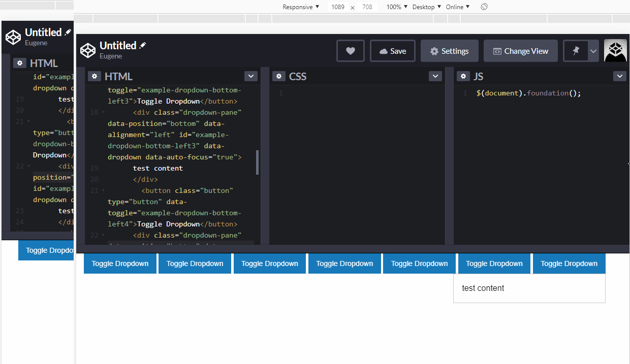Open 100% zoom dropdown
The image size is (630, 364).
pyautogui.click(x=397, y=7)
